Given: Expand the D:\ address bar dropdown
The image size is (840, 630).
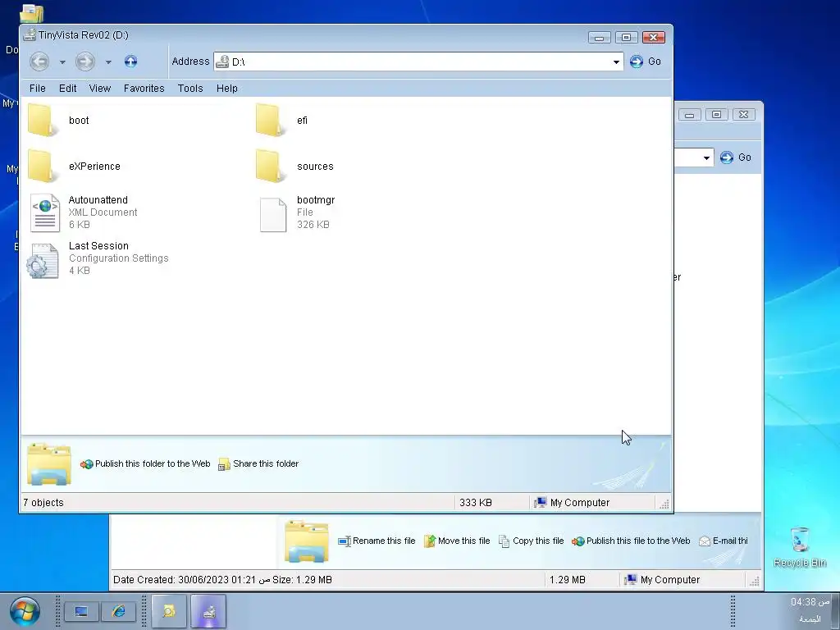Looking at the screenshot, I should pos(616,62).
